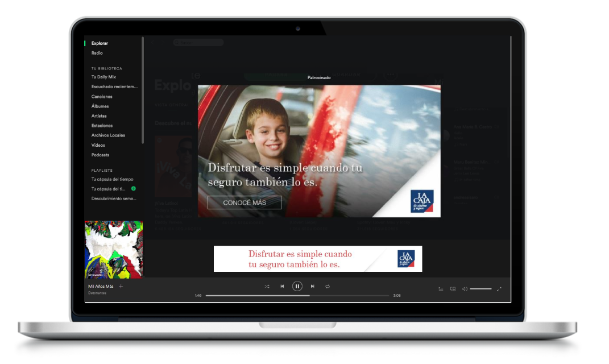Enter full screen mode
Viewport: 609px width, 364px height.
pos(499,289)
